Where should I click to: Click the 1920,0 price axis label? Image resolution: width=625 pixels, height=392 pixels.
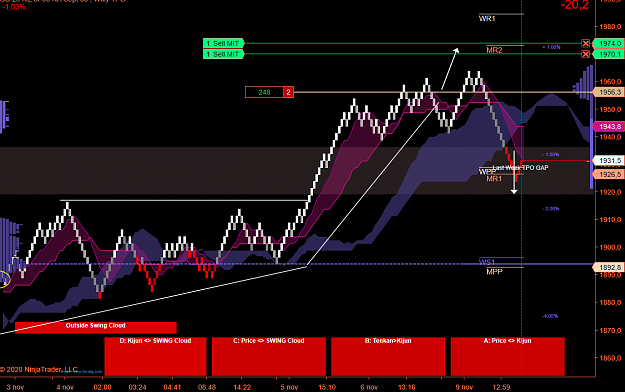(x=611, y=192)
